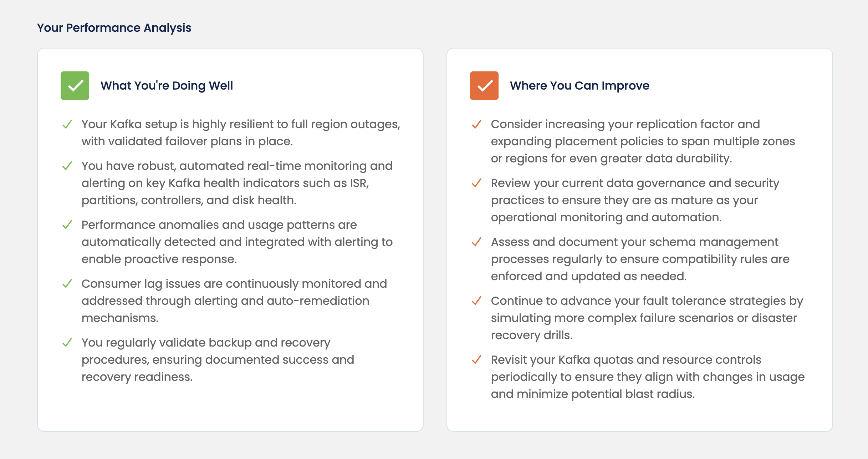
Task: Click green check beside real-time monitoring item
Action: click(67, 166)
